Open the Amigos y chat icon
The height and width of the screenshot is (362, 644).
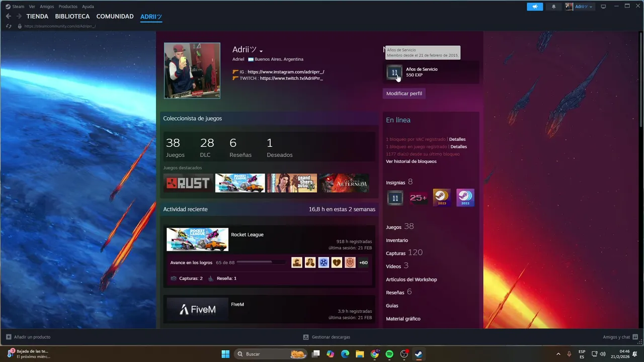pos(635,337)
